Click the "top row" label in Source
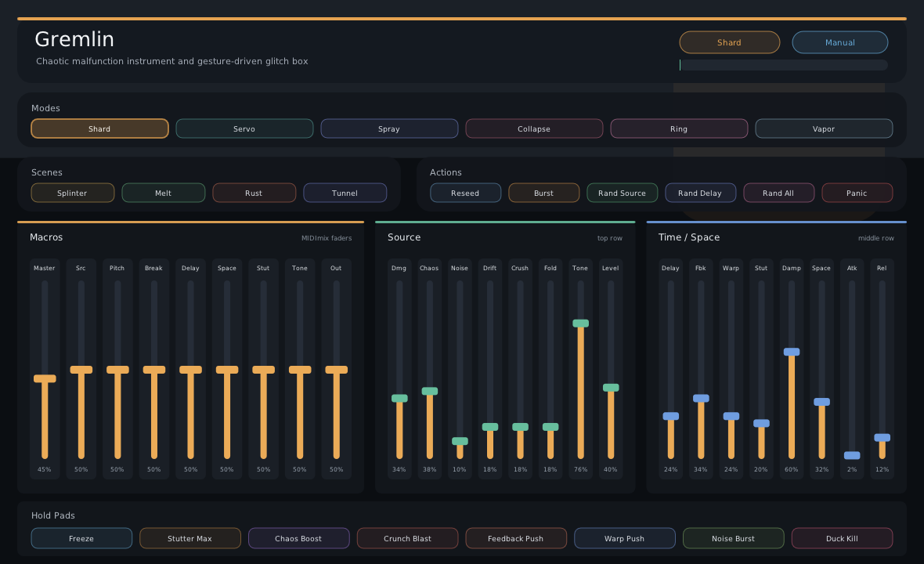924x564 pixels. pos(610,238)
